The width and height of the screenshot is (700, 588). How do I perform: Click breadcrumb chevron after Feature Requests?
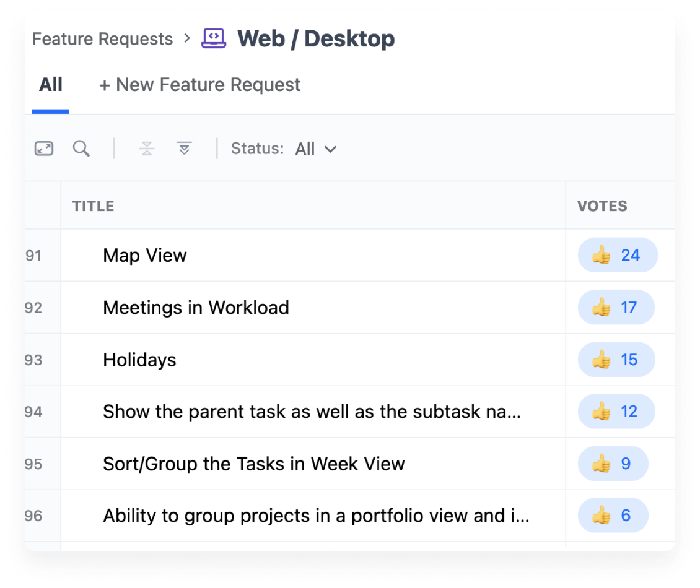(x=187, y=38)
